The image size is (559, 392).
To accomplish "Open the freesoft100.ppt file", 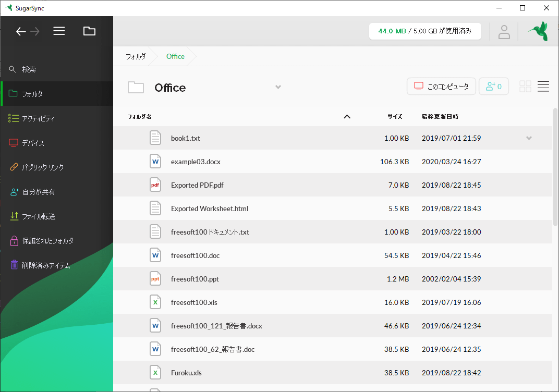I will [x=195, y=278].
